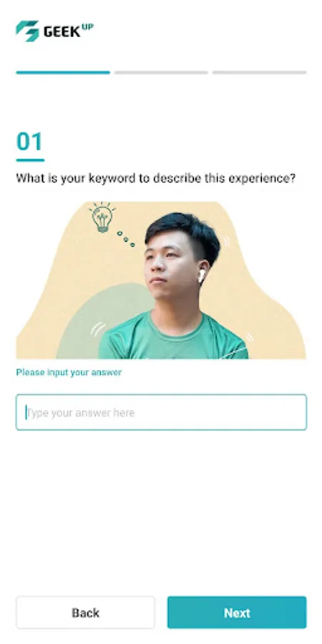Click the keyword question text
This screenshot has width=322, height=644.
156,179
